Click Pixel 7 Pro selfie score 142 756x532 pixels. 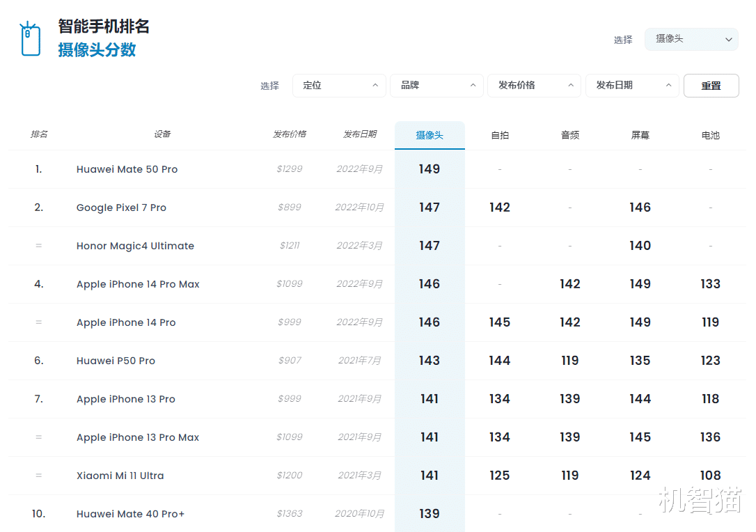click(x=500, y=208)
